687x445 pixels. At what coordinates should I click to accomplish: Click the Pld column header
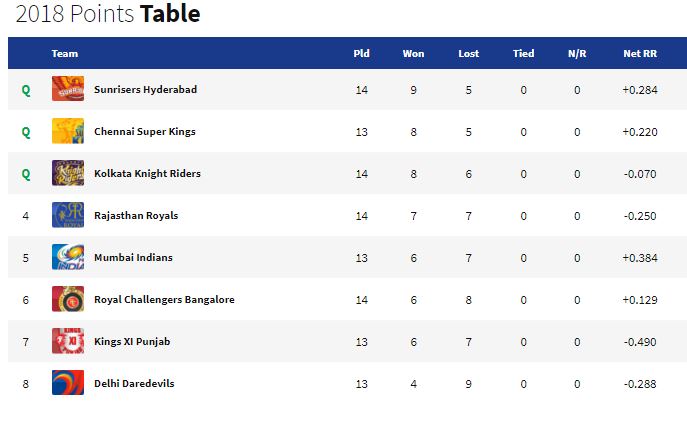pos(361,53)
